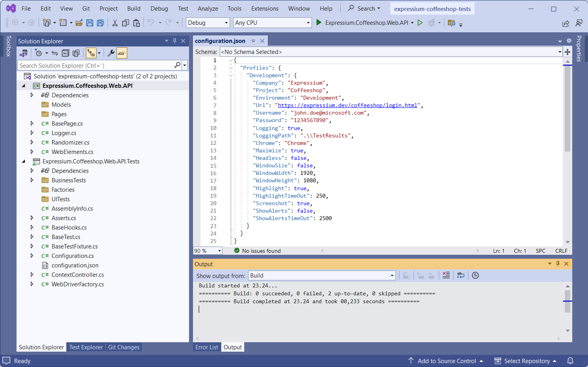Expand the BaseHooks.cs tree item
The image size is (588, 367).
[32, 227]
